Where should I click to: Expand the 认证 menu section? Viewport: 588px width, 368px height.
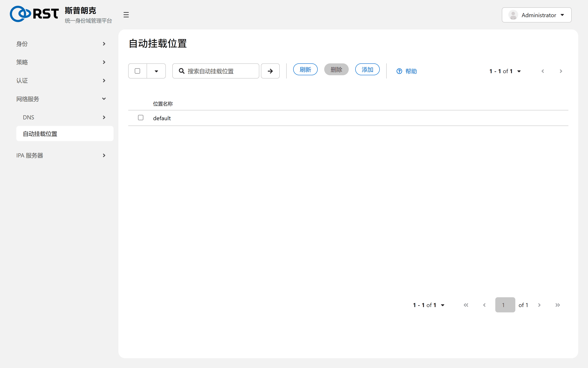[61, 81]
